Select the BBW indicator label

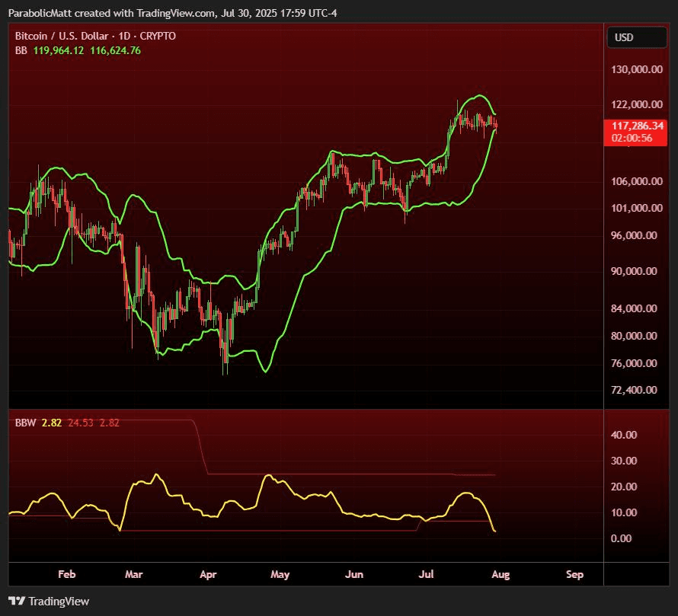click(x=25, y=423)
